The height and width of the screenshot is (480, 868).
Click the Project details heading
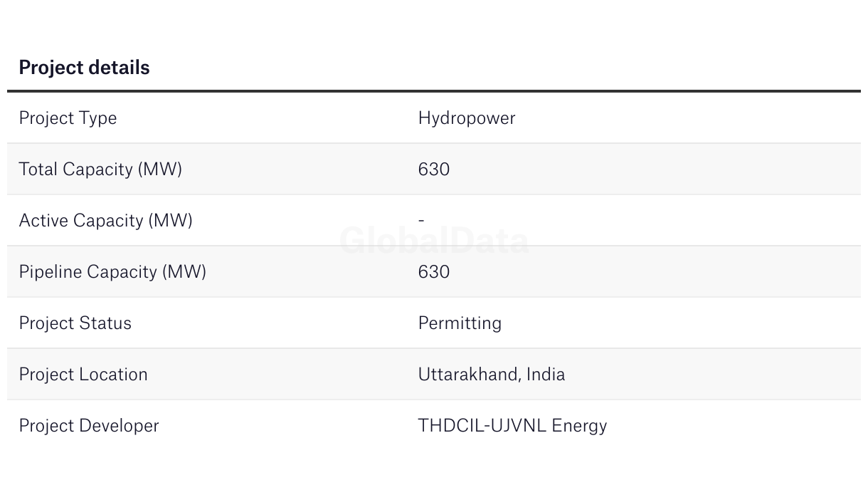[84, 68]
